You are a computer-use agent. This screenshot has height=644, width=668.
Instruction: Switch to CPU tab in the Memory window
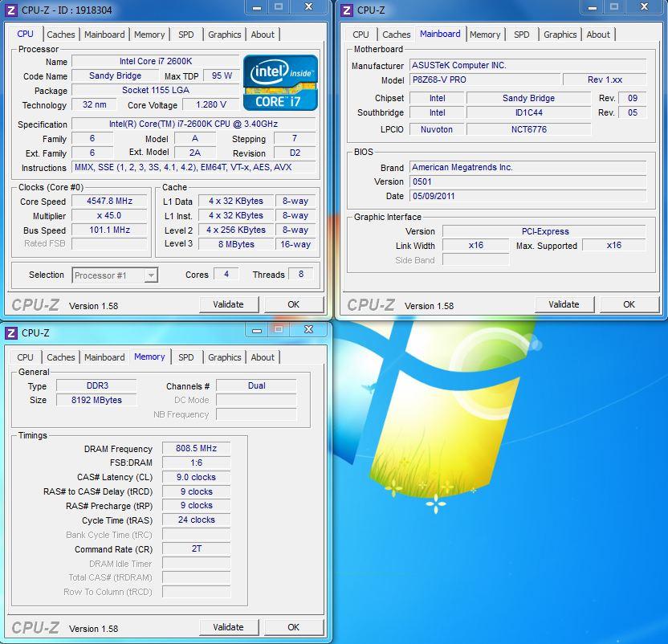pyautogui.click(x=25, y=357)
